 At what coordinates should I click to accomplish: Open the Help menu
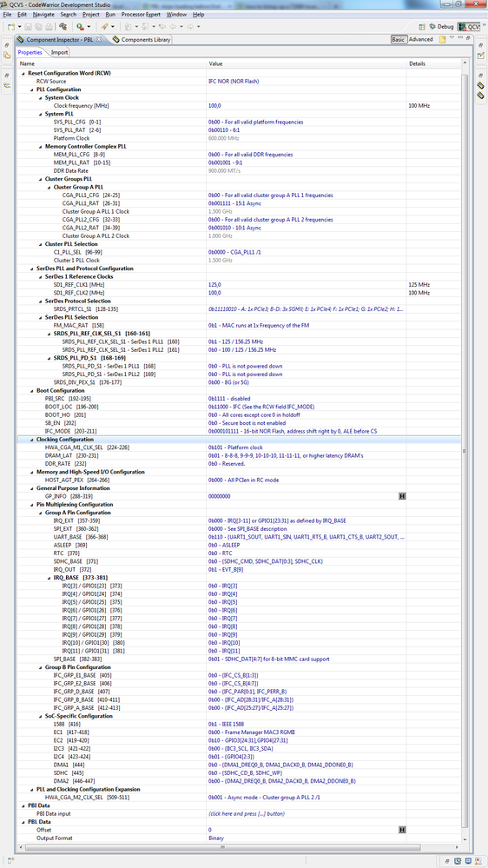tap(198, 14)
